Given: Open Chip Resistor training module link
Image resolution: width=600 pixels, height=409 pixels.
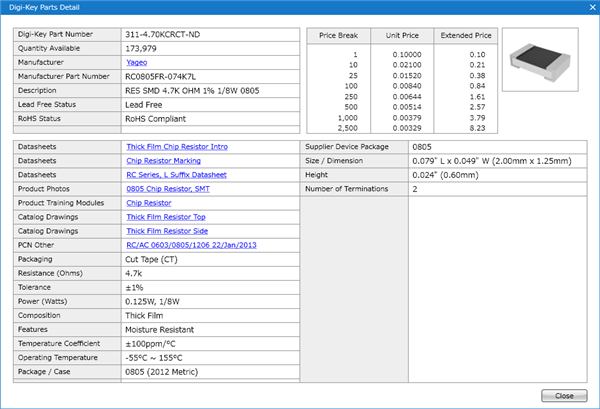Looking at the screenshot, I should [149, 203].
